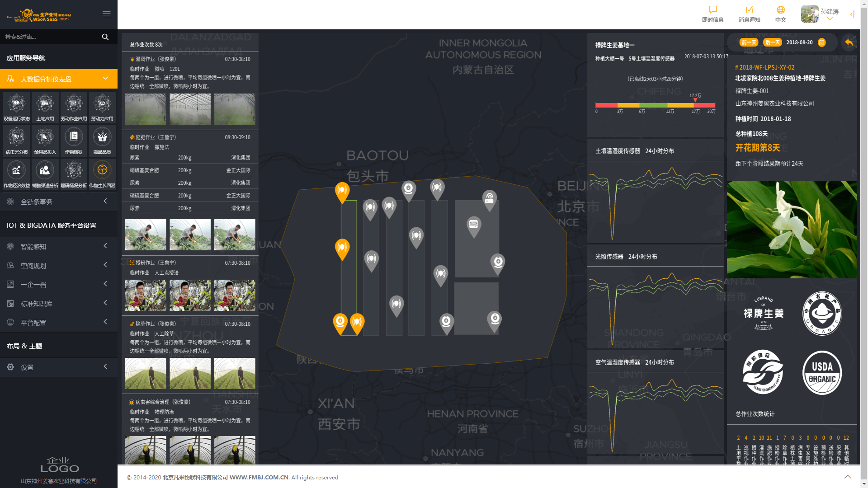Image resolution: width=868 pixels, height=488 pixels.
Task: Open the 劳动力应用 dashboard tile
Action: [102, 107]
